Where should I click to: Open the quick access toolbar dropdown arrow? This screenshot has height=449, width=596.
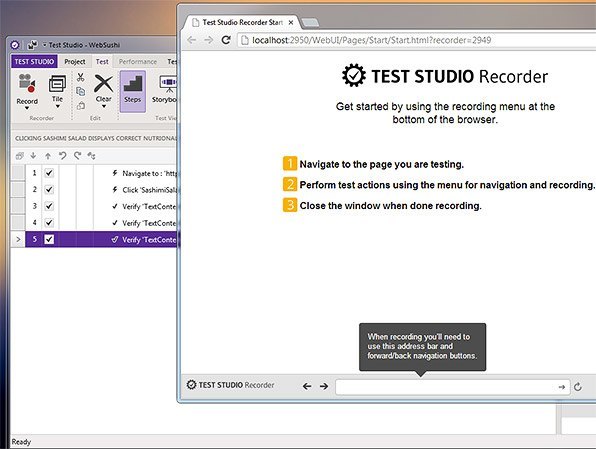pos(44,45)
